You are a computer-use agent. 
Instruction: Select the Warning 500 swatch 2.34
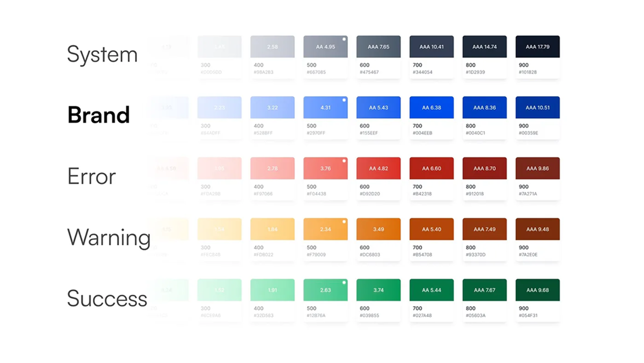pyautogui.click(x=325, y=229)
